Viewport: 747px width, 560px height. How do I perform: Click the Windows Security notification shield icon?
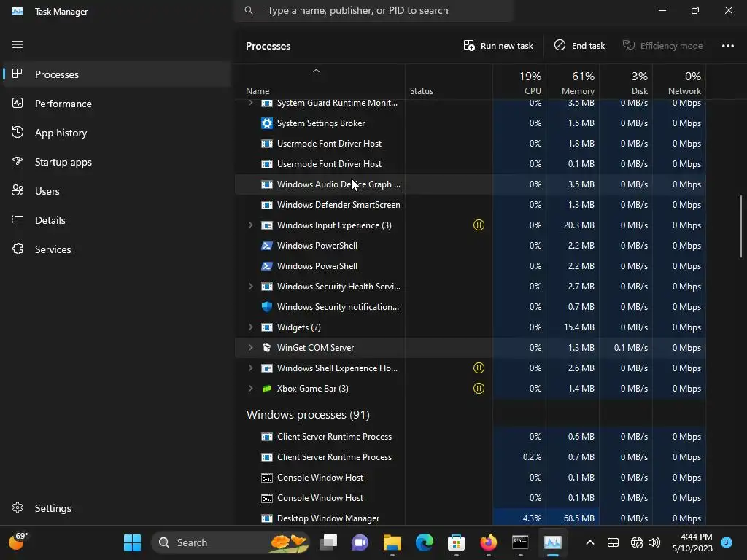[267, 307]
